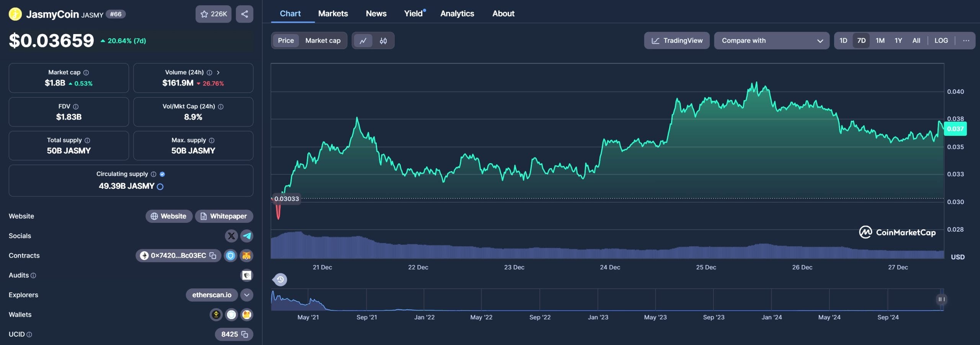This screenshot has width=980, height=345.
Task: Open Vol/Mkt Cap (24h) info icon
Action: pos(220,106)
